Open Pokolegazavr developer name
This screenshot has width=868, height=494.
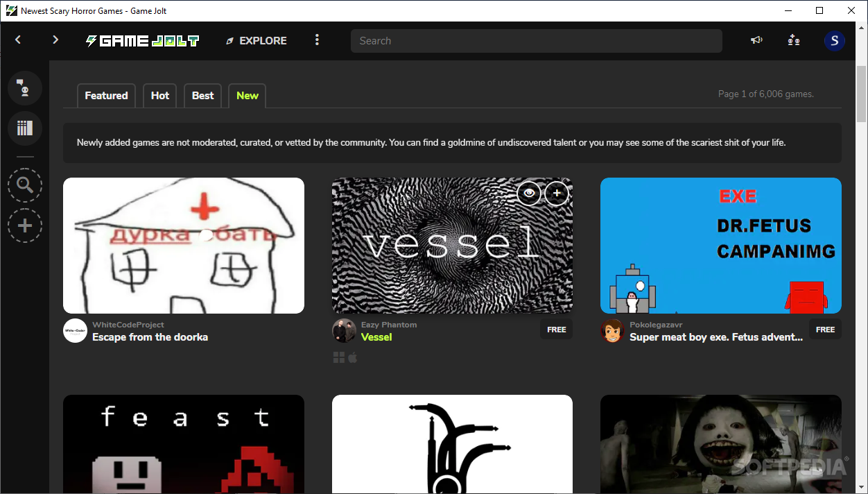pos(656,325)
